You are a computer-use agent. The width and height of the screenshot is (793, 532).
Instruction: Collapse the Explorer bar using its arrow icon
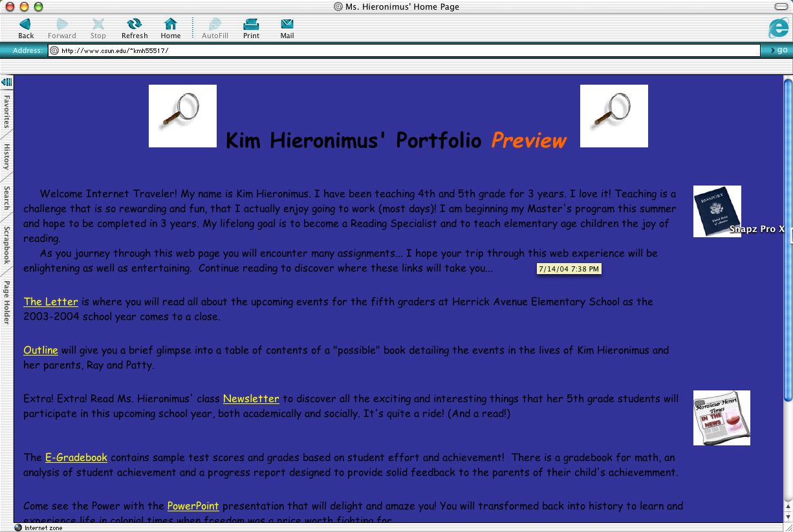[x=6, y=81]
